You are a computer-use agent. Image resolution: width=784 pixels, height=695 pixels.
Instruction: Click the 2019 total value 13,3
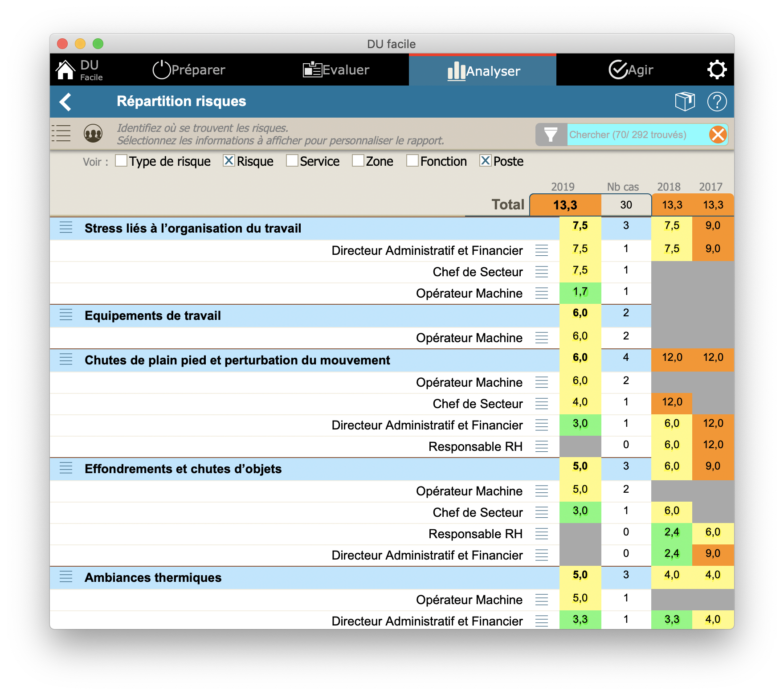point(565,205)
